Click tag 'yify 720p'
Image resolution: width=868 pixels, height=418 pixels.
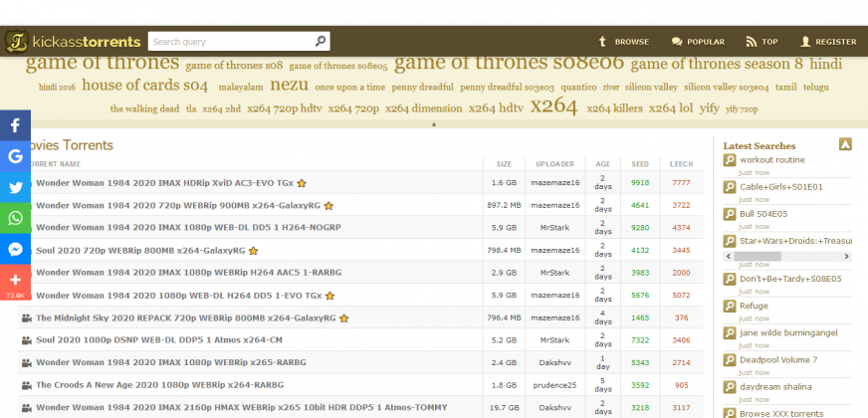742,109
